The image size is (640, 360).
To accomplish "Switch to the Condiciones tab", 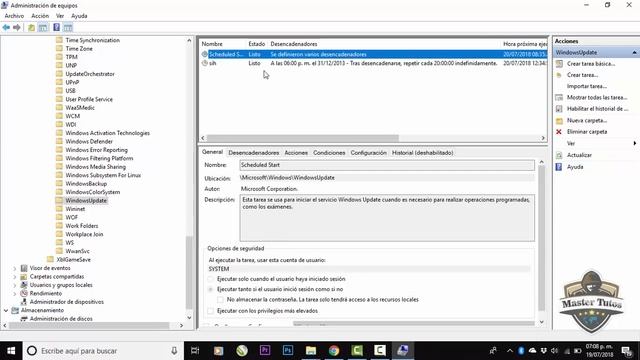I will [x=329, y=153].
